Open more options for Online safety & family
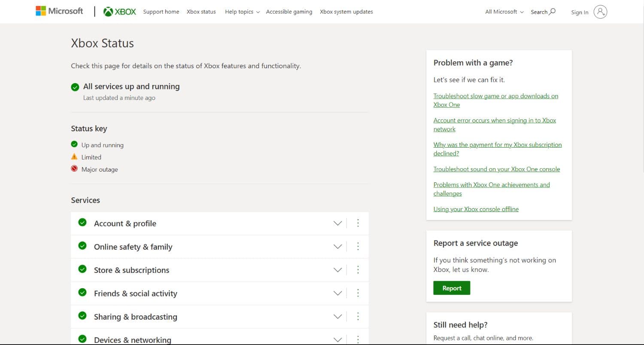This screenshot has height=345, width=644. click(x=358, y=246)
